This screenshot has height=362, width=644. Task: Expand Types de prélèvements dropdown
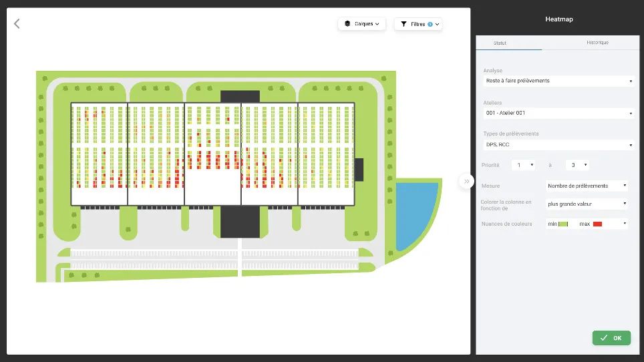click(558, 144)
